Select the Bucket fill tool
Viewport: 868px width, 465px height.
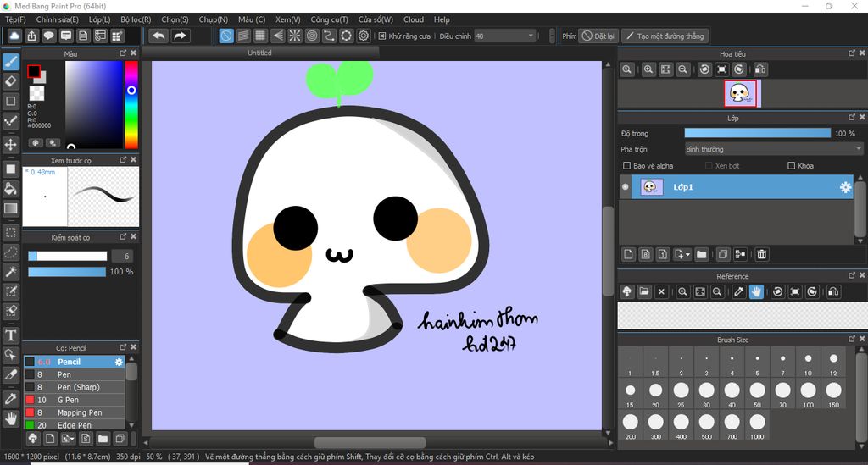click(10, 189)
